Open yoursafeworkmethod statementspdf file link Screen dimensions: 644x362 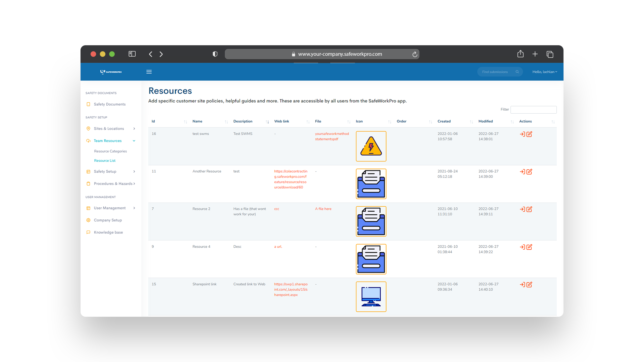(x=332, y=137)
